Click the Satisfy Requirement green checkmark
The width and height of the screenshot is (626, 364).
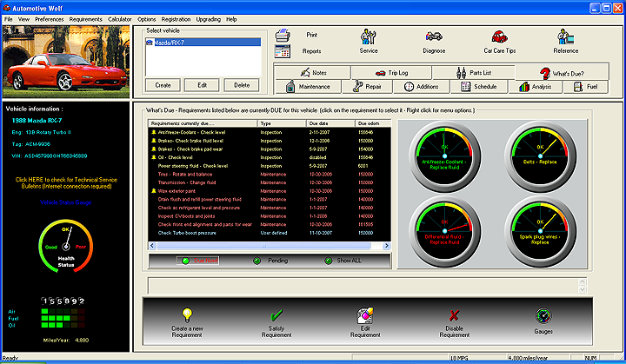pos(276,315)
